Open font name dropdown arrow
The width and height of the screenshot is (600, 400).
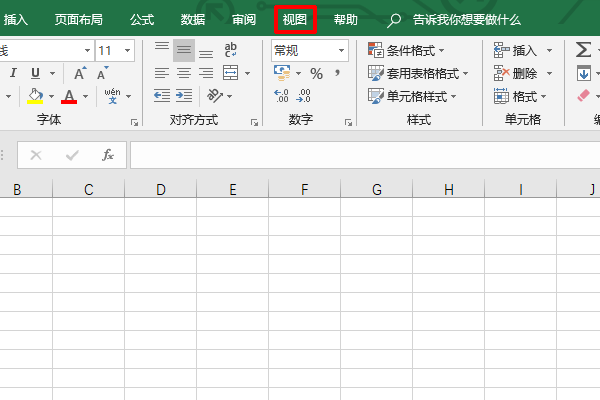pyautogui.click(x=88, y=50)
